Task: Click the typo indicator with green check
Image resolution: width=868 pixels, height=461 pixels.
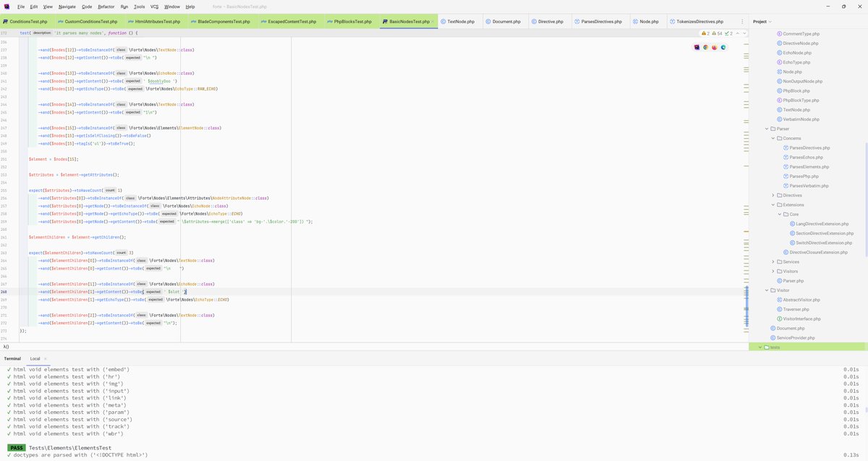Action: pos(729,33)
